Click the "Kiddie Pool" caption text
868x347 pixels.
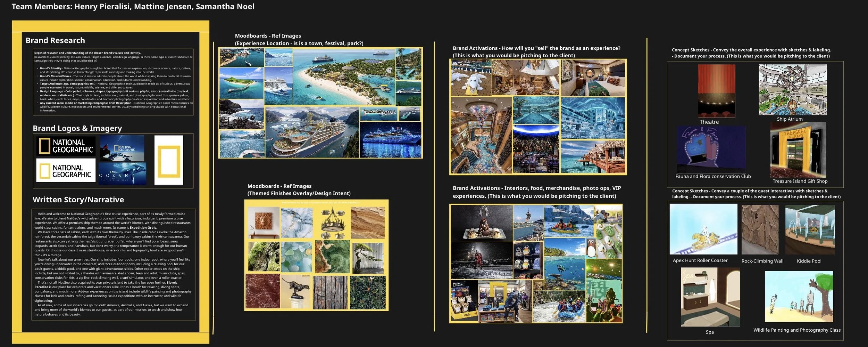pos(809,261)
